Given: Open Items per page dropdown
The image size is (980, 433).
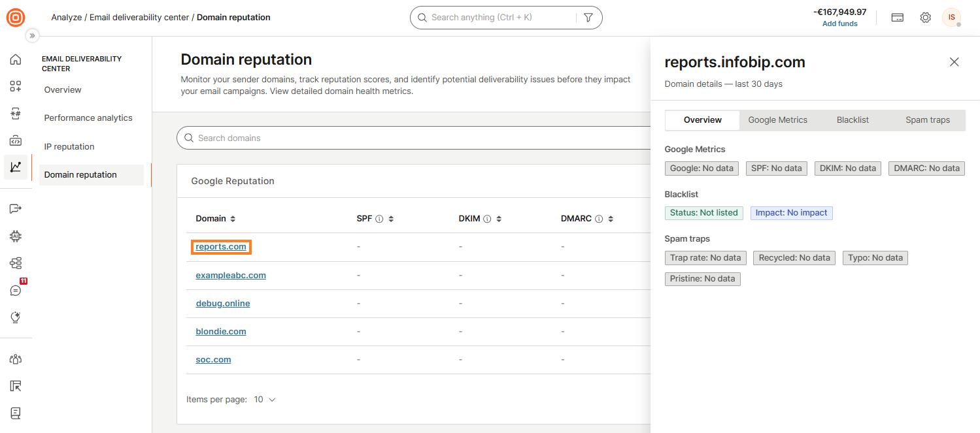Looking at the screenshot, I should point(265,399).
